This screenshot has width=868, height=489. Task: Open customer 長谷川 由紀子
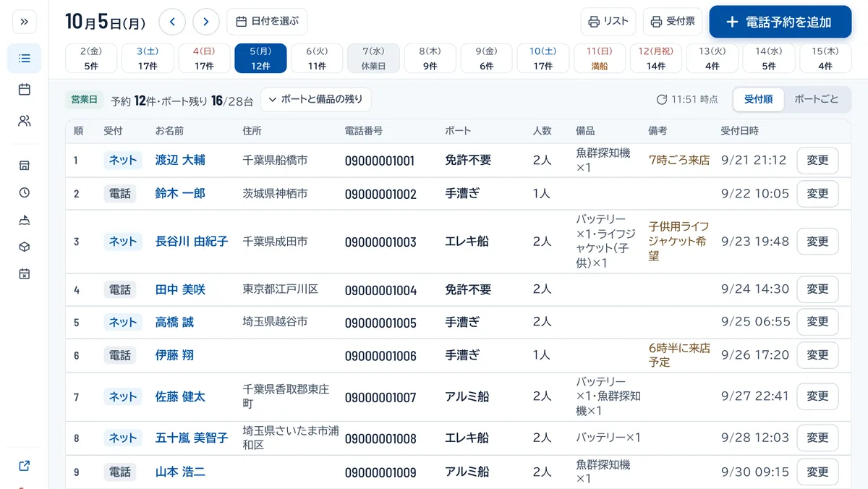click(192, 241)
